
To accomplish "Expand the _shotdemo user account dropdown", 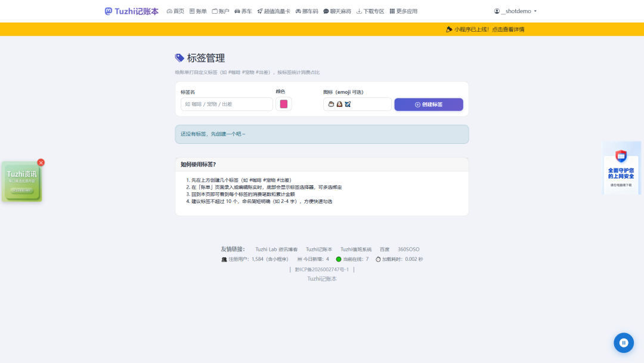I will 515,11.
